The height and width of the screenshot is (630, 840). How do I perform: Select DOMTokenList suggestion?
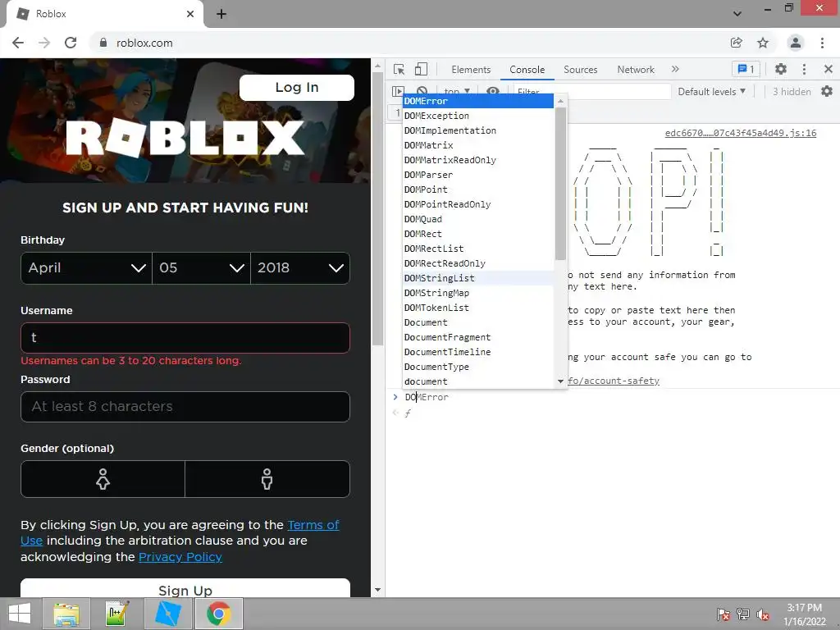478,308
